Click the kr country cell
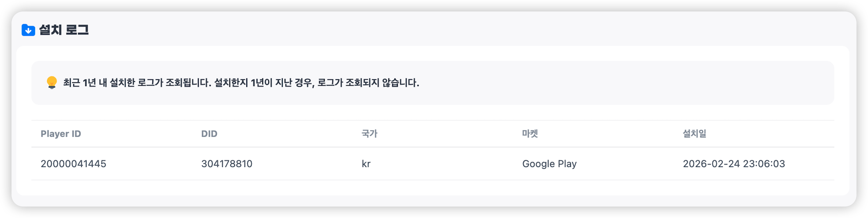Screen dimensions: 868x218 [366, 164]
